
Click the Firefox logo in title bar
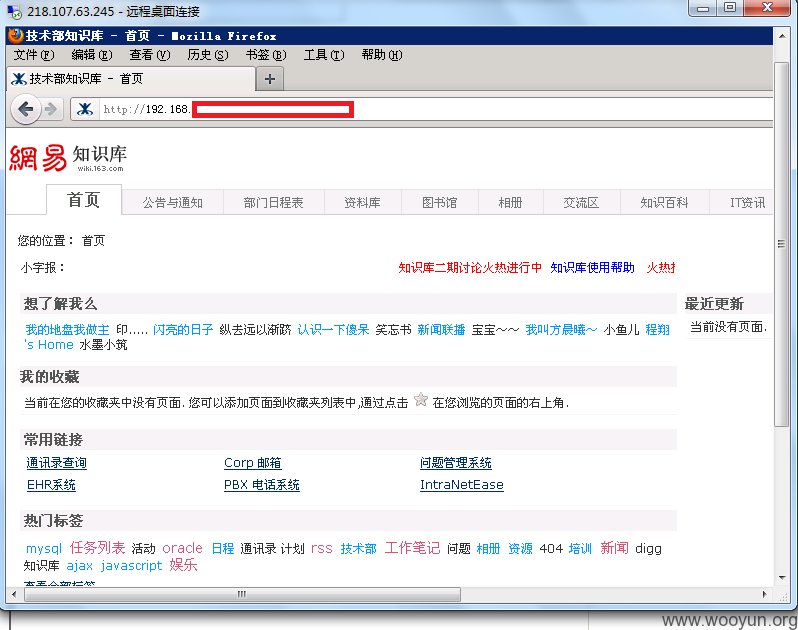pos(16,36)
